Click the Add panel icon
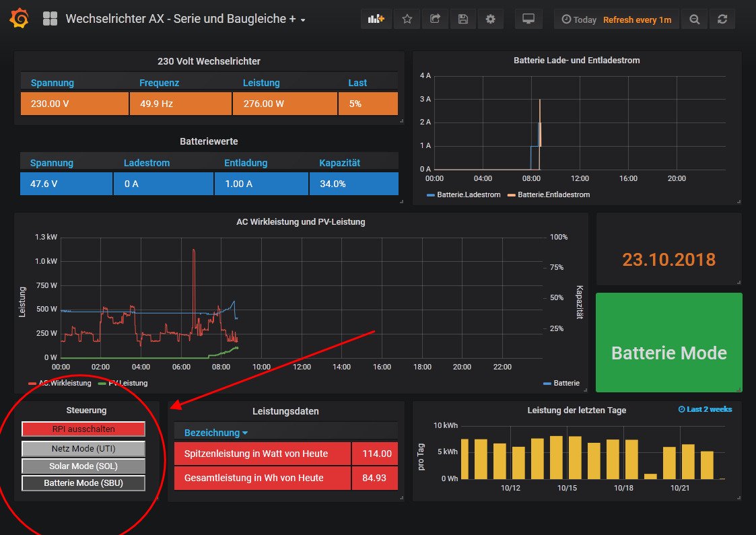756x535 pixels. 376,20
